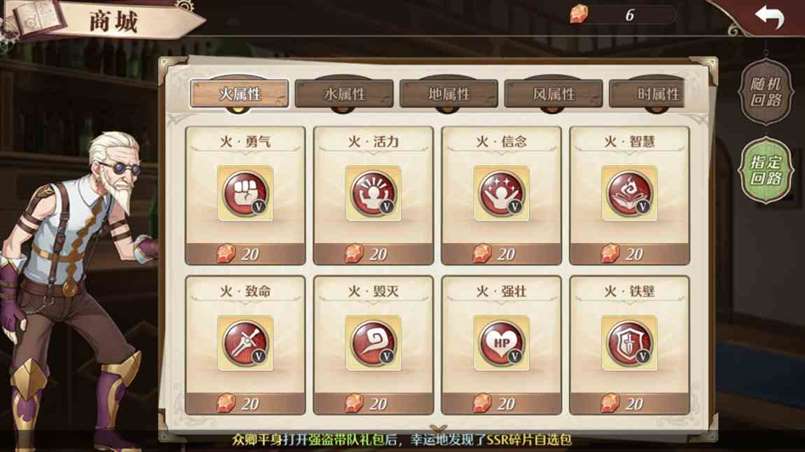Select the 火·信念 sparkle figure icon
Image resolution: width=805 pixels, height=452 pixels.
(x=502, y=193)
